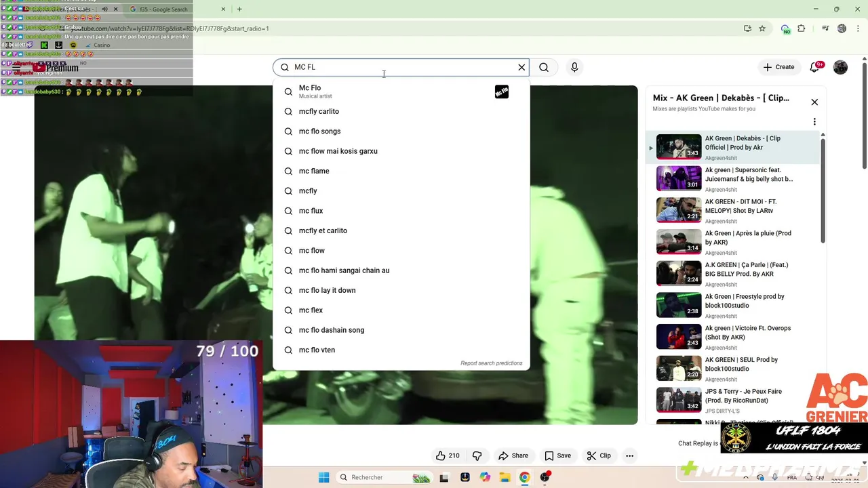Viewport: 868px width, 488px height.
Task: Open Task View on the taskbar
Action: [x=444, y=477]
